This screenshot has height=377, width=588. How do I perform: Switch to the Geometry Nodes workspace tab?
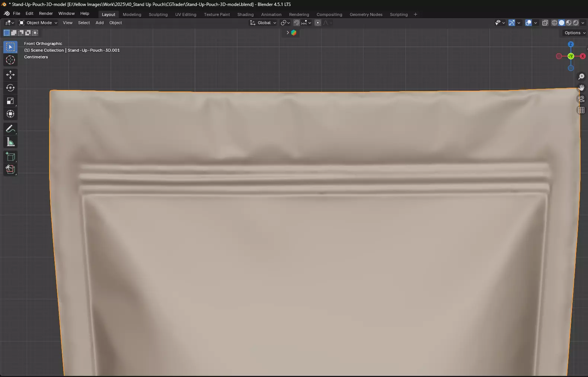(x=366, y=14)
